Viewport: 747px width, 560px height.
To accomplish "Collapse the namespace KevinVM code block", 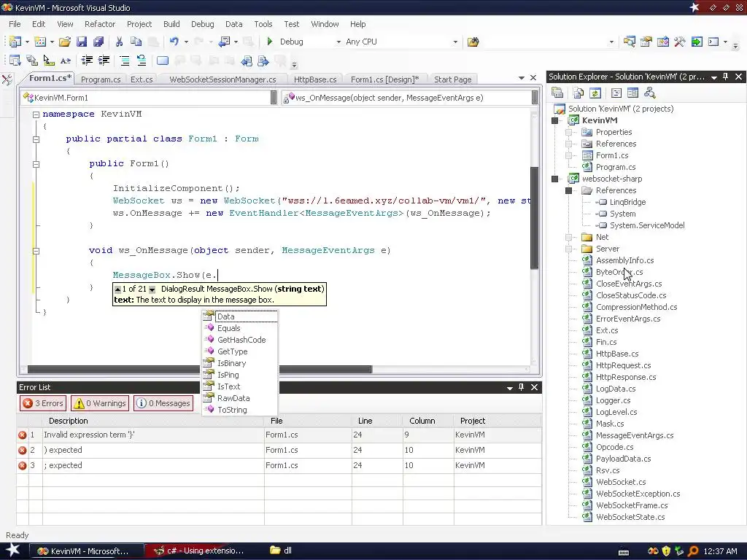I will click(36, 114).
